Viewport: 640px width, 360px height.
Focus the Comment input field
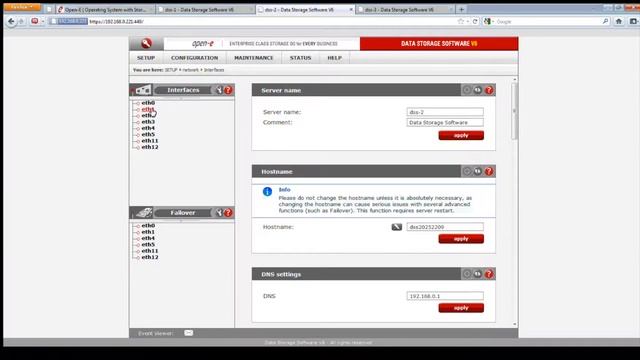445,122
